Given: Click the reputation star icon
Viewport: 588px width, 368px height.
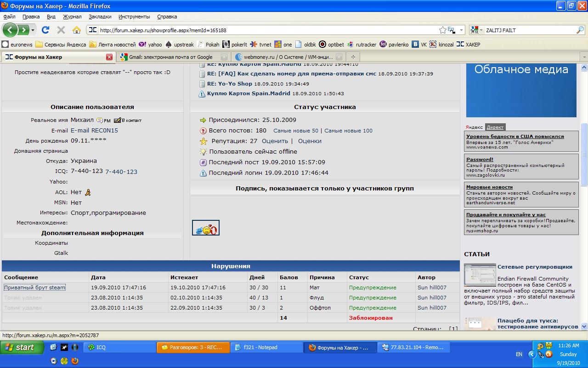Looking at the screenshot, I should coord(204,141).
